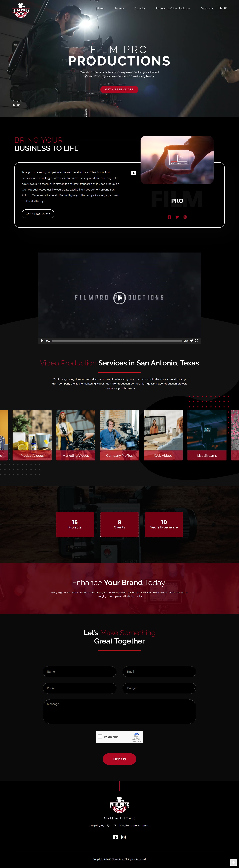
Task: Open Services menu item
Action: pyautogui.click(x=119, y=8)
